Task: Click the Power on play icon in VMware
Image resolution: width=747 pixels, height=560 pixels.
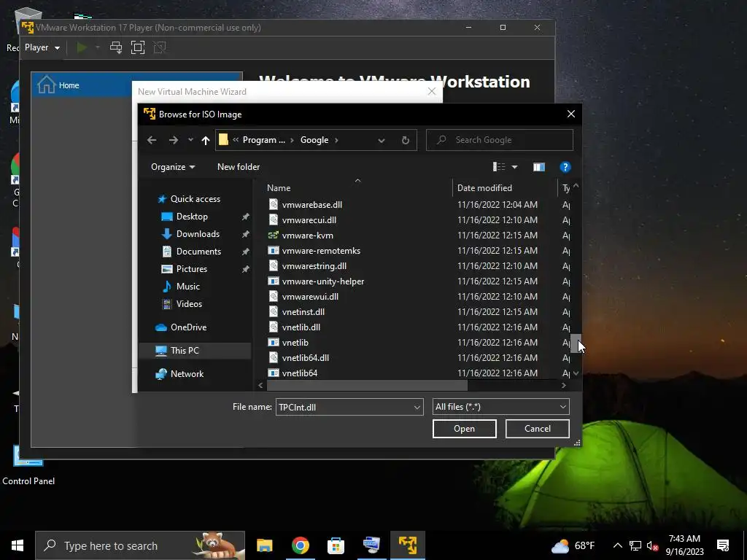Action: pyautogui.click(x=82, y=47)
